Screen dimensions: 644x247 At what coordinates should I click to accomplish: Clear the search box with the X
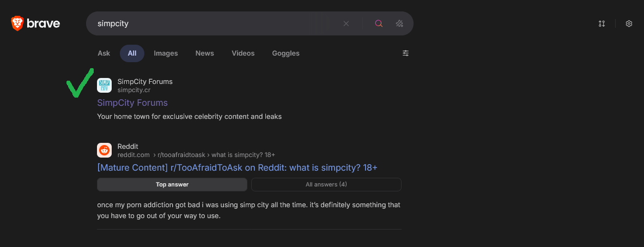tap(346, 23)
